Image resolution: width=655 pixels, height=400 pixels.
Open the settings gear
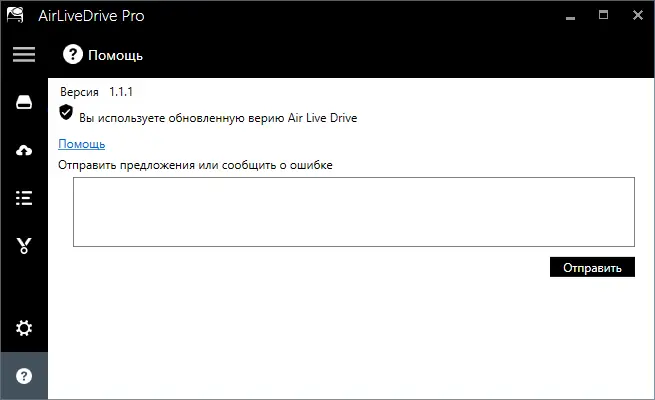point(24,328)
